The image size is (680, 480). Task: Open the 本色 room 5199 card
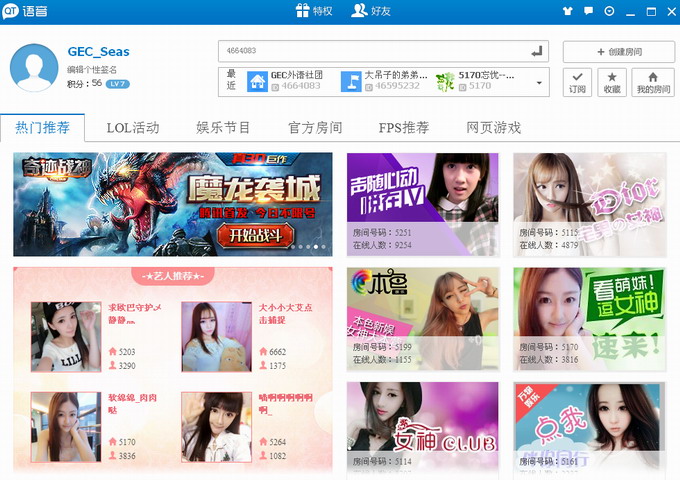pos(423,319)
